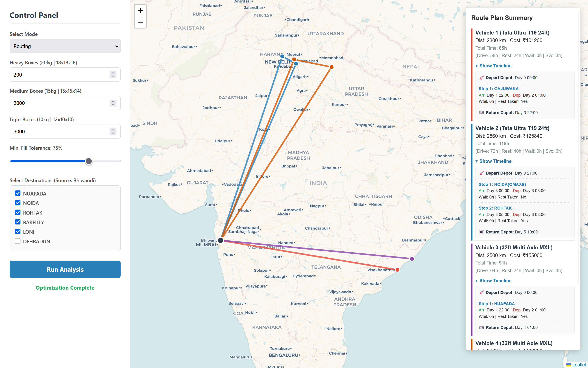
Task: Uncheck the NUAPADA destination
Action: pos(18,193)
